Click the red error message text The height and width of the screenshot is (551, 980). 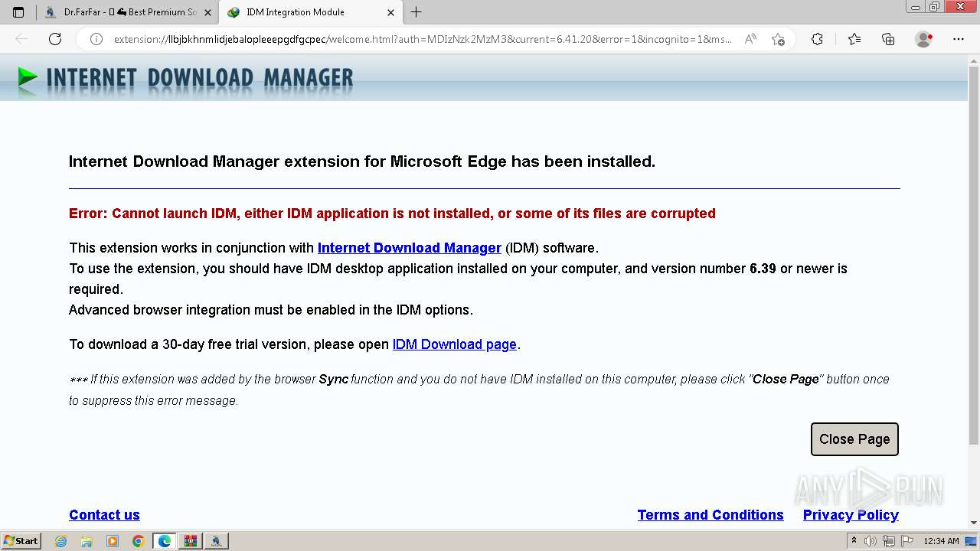click(392, 214)
